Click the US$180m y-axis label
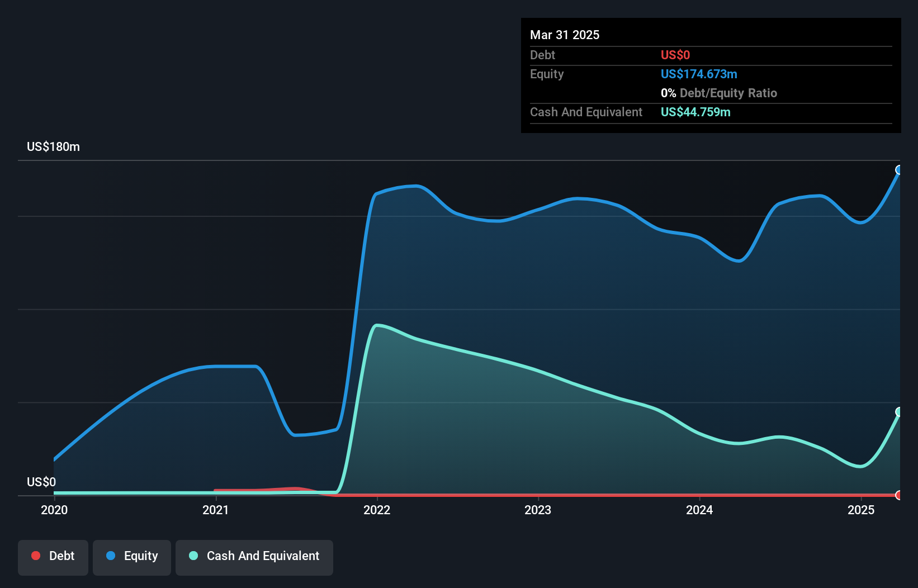The image size is (918, 588). 53,147
